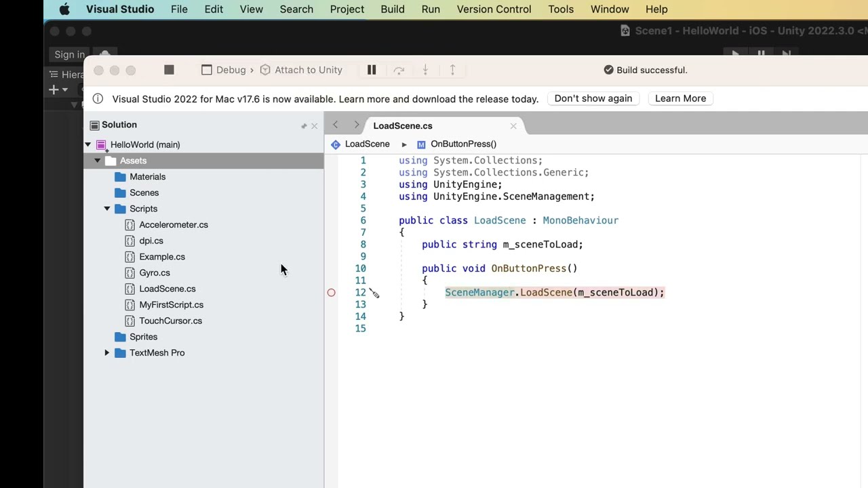The width and height of the screenshot is (868, 488).
Task: Click SceneManager in line 12 code
Action: 479,293
